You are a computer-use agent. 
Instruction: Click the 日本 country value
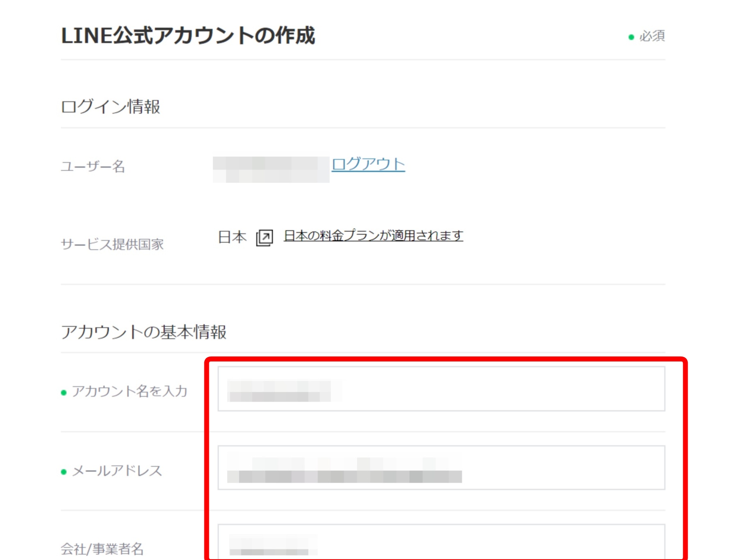(x=232, y=237)
